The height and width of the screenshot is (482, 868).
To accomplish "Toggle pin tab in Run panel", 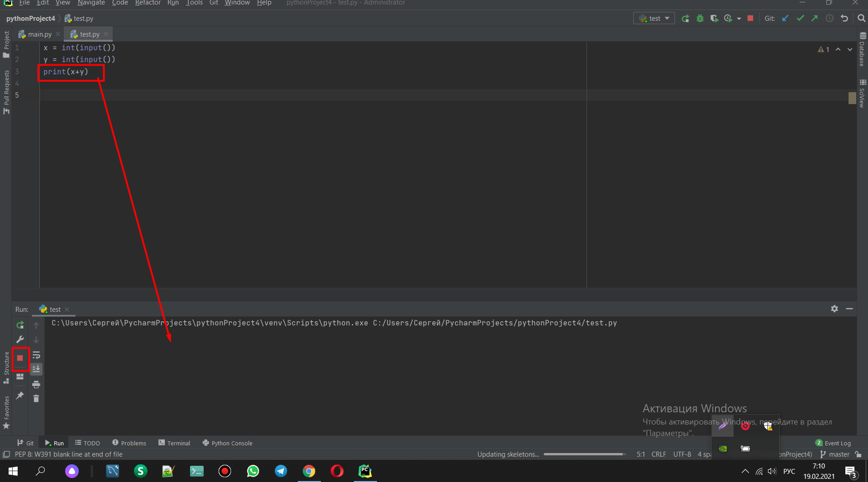I will pyautogui.click(x=20, y=396).
